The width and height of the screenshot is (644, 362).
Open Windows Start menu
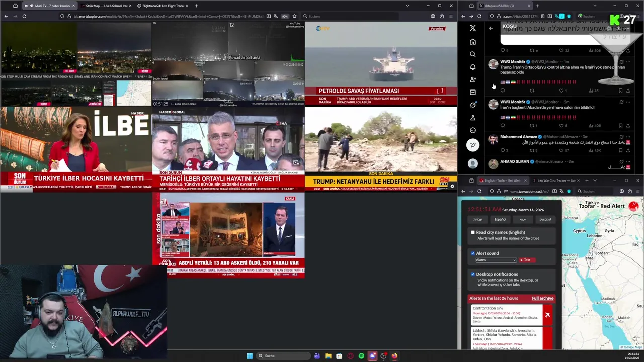point(250,356)
